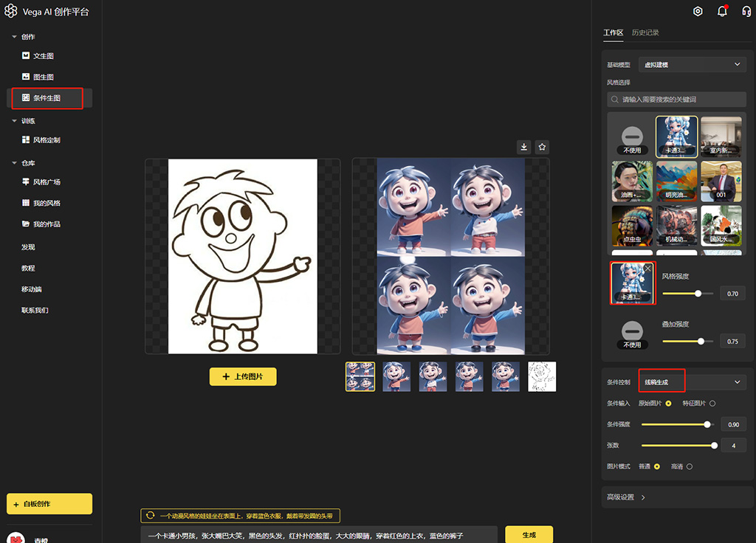Choose the 高清 image mode
This screenshot has width=756, height=543.
690,466
